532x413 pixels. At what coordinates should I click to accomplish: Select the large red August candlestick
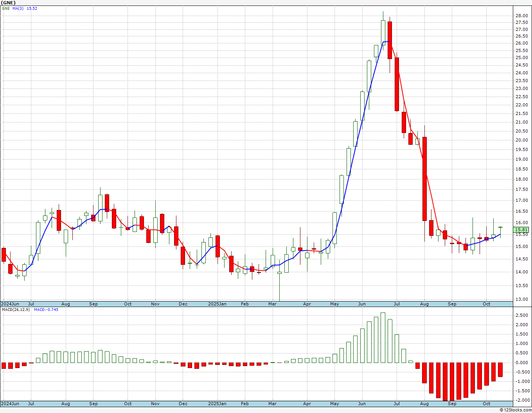coord(424,179)
